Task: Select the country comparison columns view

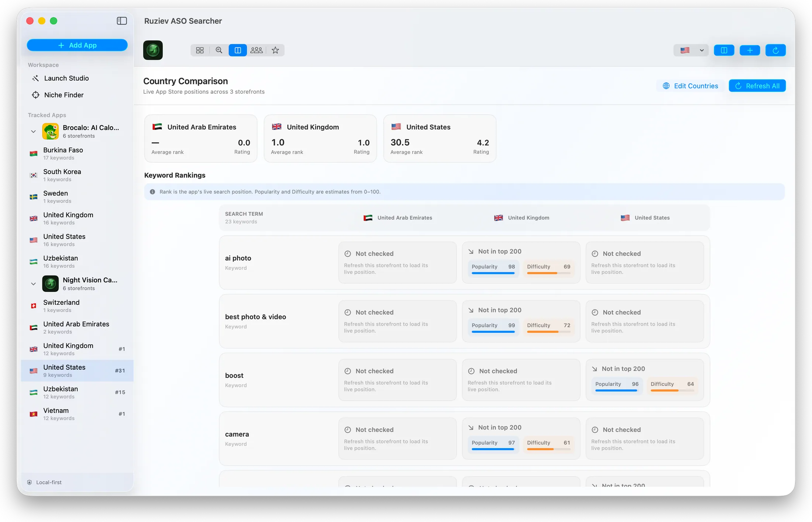Action: 238,50
